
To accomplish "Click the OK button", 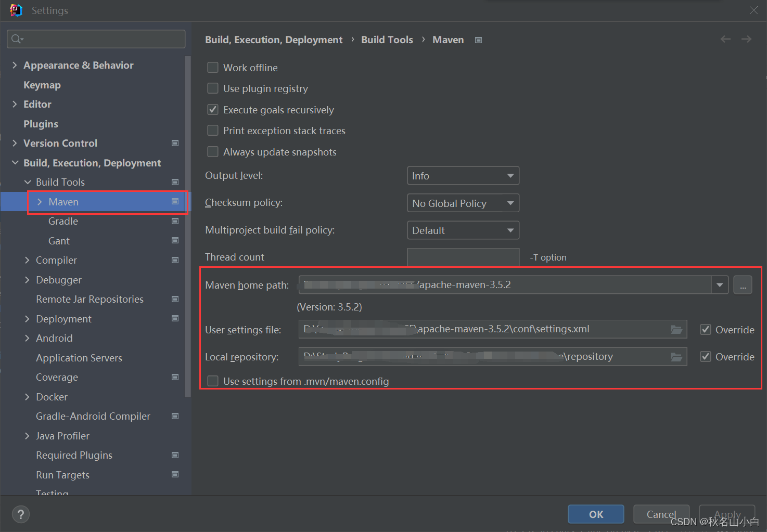I will coord(596,514).
